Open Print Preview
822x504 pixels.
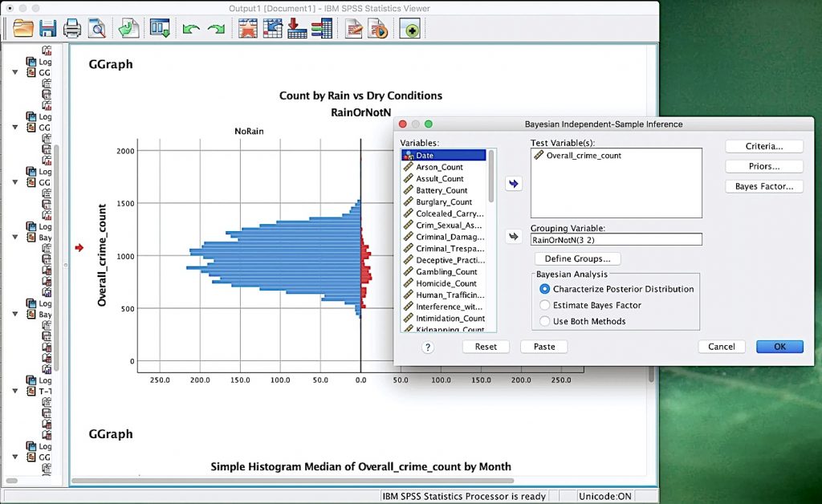point(96,28)
